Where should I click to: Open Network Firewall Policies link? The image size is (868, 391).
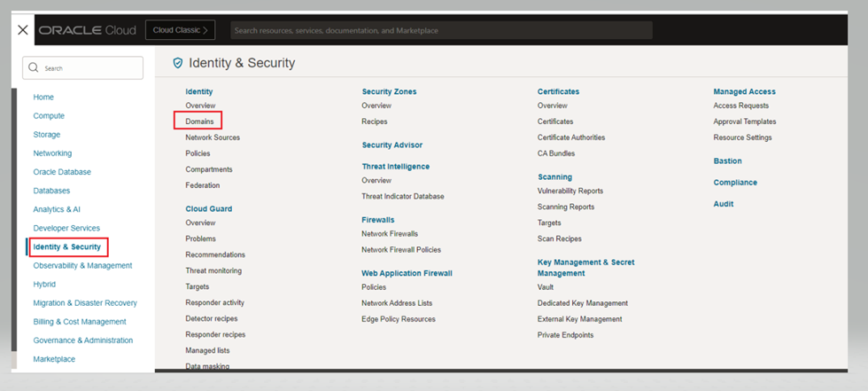(x=401, y=250)
